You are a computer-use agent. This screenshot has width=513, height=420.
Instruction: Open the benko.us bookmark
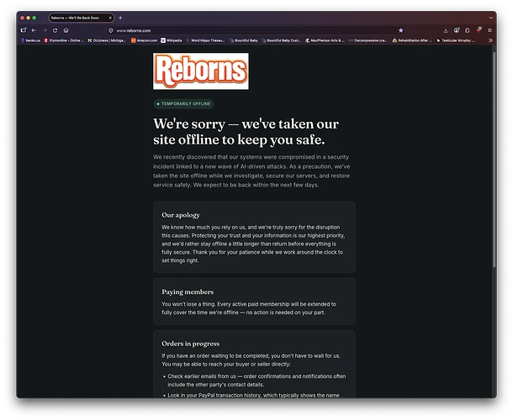point(30,40)
